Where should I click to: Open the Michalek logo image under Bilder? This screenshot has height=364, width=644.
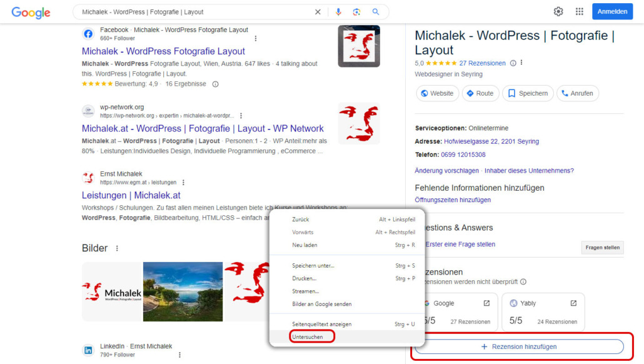pyautogui.click(x=112, y=291)
